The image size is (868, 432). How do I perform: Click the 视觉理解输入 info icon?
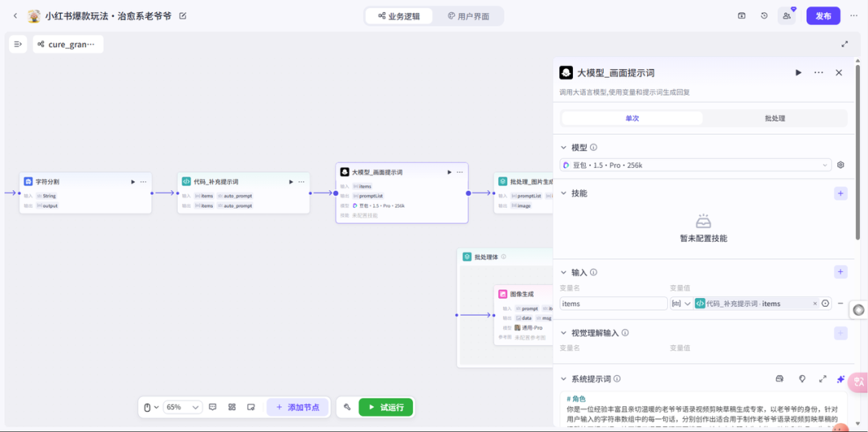click(625, 333)
